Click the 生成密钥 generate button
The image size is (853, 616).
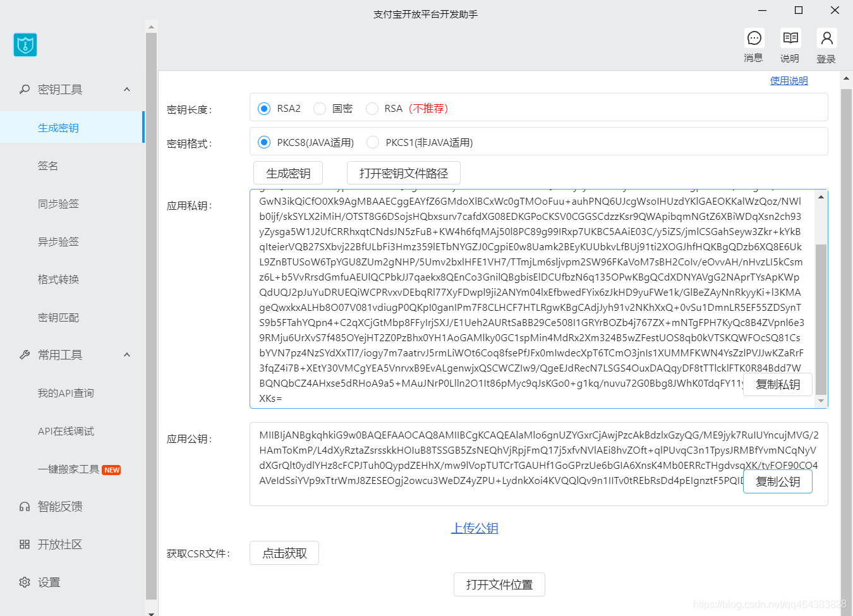[288, 173]
